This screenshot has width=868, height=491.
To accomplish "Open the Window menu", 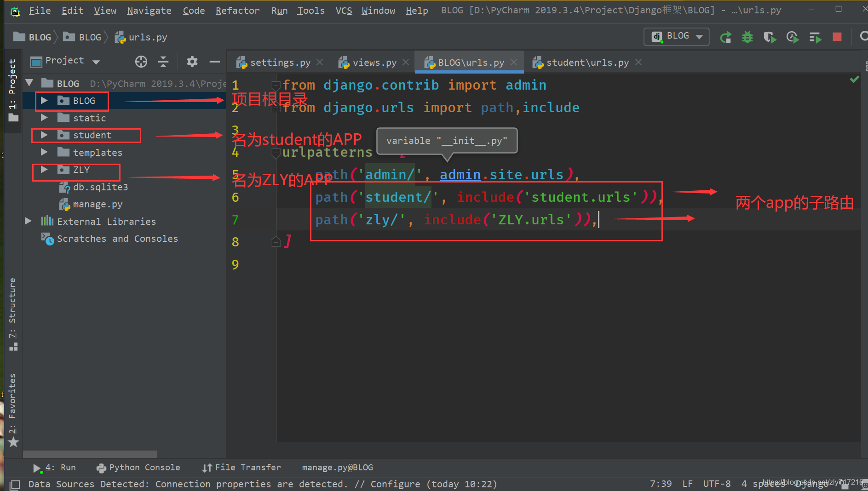I will pyautogui.click(x=378, y=10).
